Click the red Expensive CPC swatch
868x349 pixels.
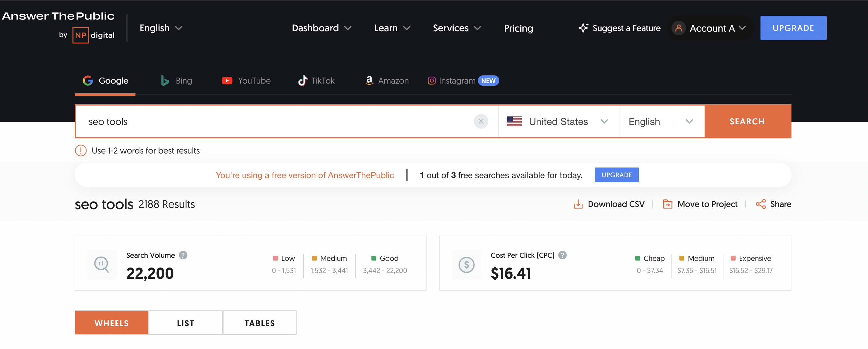[x=733, y=258]
